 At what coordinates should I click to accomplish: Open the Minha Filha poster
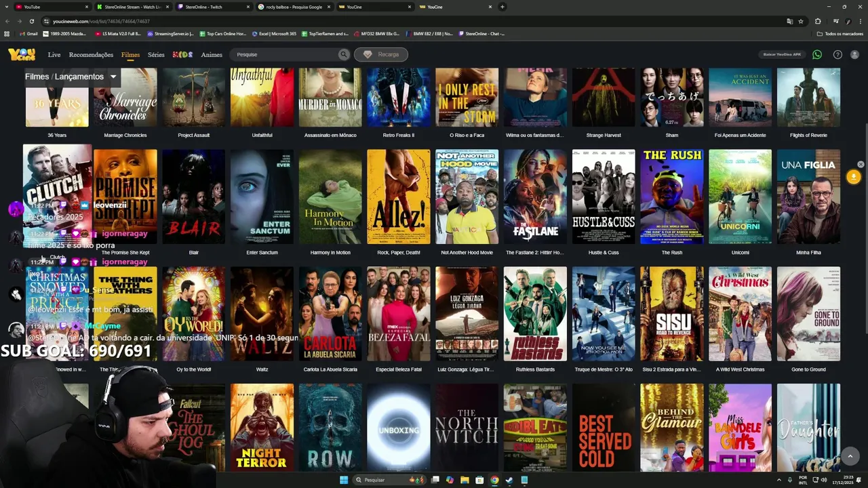(808, 197)
